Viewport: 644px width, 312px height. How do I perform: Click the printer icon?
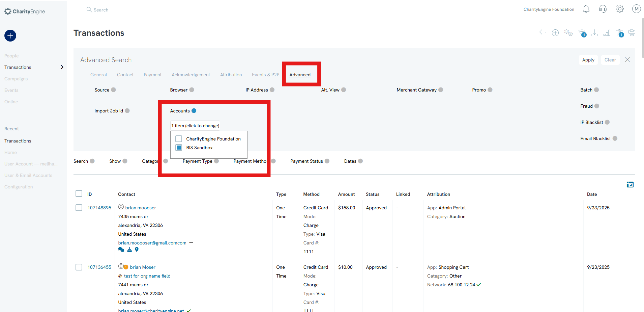(632, 33)
